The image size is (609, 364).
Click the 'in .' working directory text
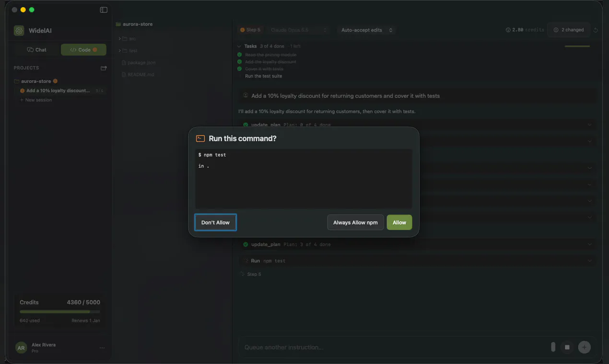pyautogui.click(x=204, y=166)
